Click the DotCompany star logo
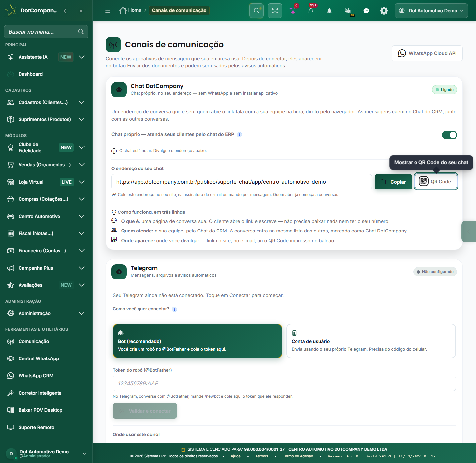 tap(11, 10)
